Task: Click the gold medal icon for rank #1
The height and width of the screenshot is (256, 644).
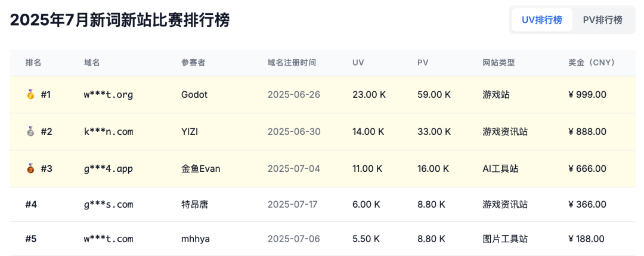Action: click(30, 94)
